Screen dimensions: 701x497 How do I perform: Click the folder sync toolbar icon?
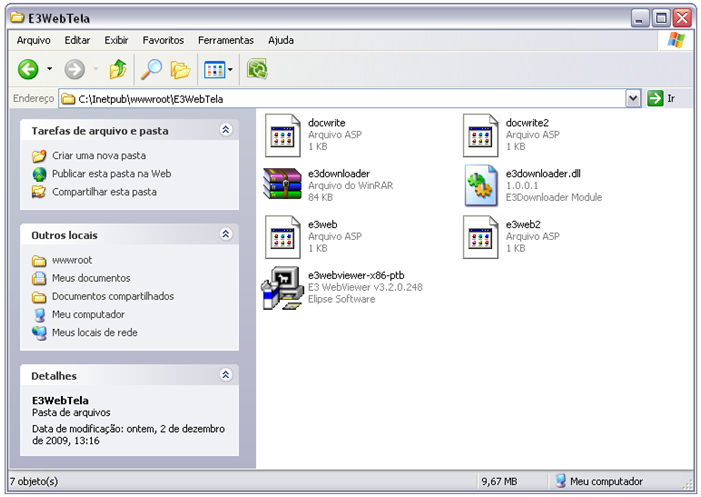click(258, 69)
